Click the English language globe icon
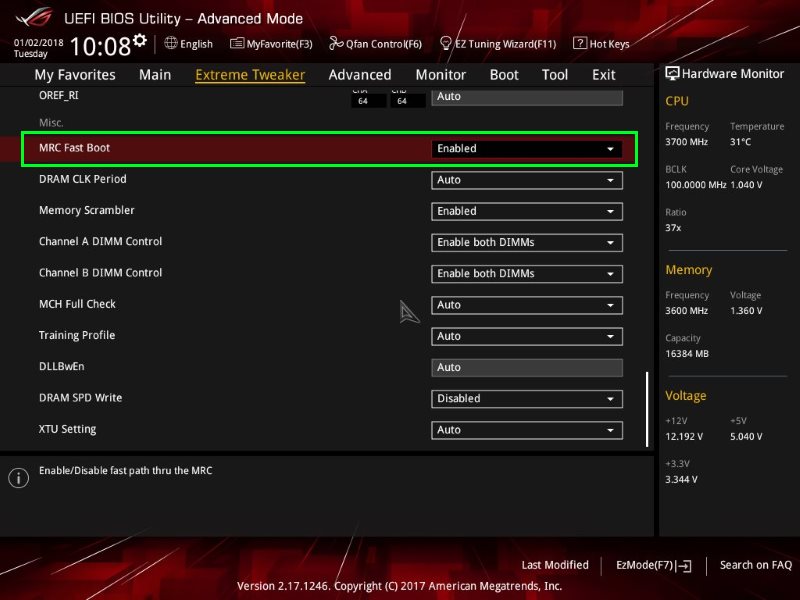 point(171,43)
